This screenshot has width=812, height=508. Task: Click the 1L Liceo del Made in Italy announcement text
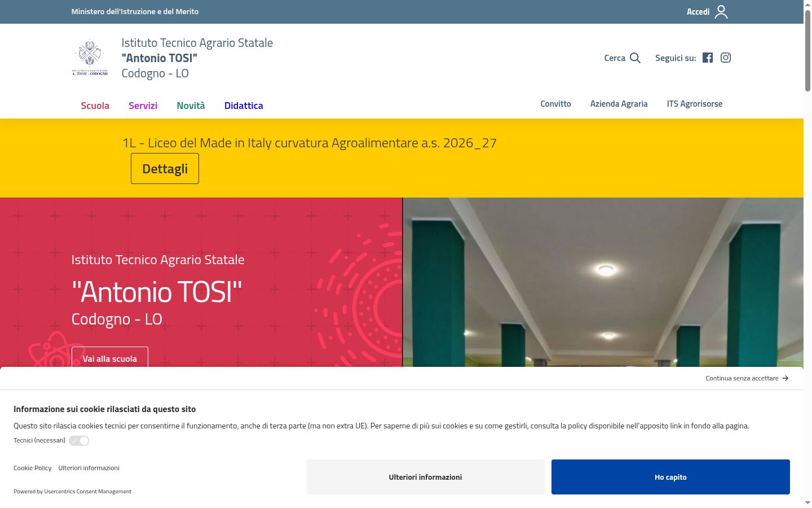[310, 143]
